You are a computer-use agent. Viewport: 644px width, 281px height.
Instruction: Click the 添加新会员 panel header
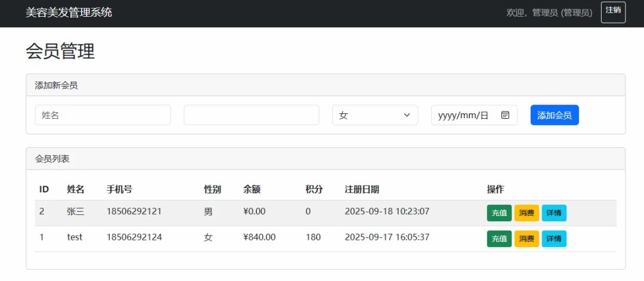click(x=56, y=85)
